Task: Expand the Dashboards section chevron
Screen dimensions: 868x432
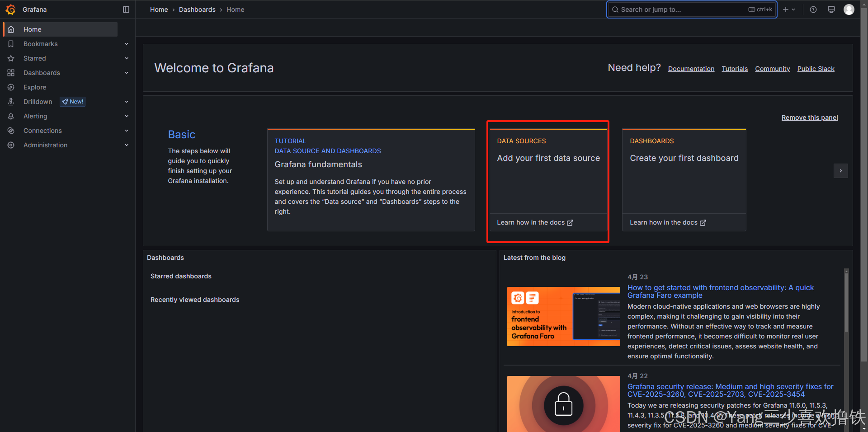Action: click(127, 73)
